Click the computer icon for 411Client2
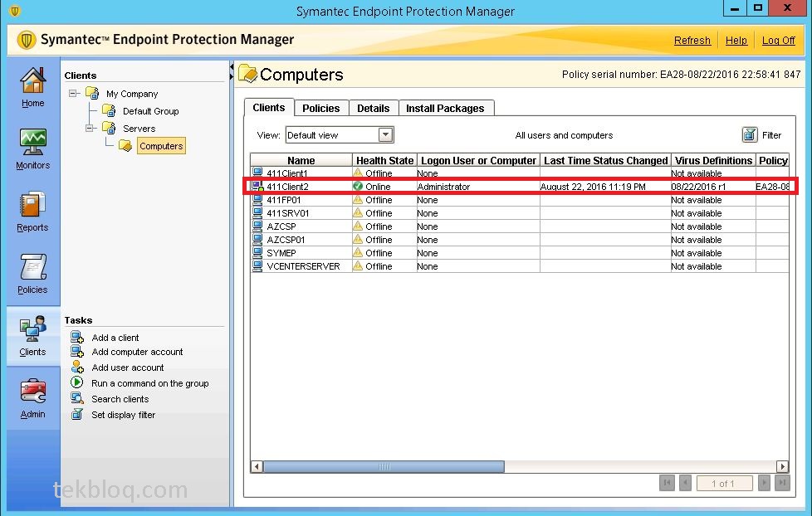The image size is (812, 516). point(257,187)
